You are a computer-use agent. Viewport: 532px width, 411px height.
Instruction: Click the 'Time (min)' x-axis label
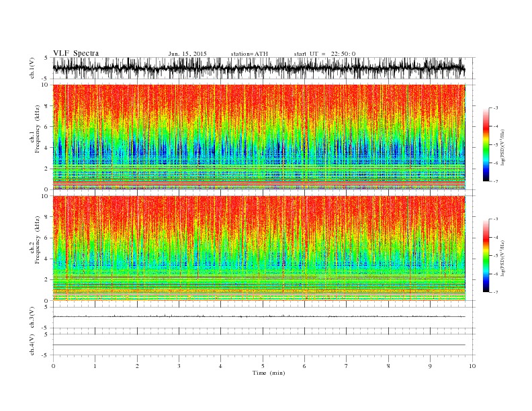click(269, 373)
